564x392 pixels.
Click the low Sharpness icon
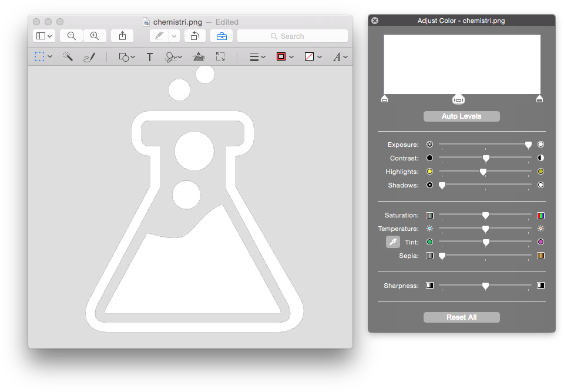[430, 286]
